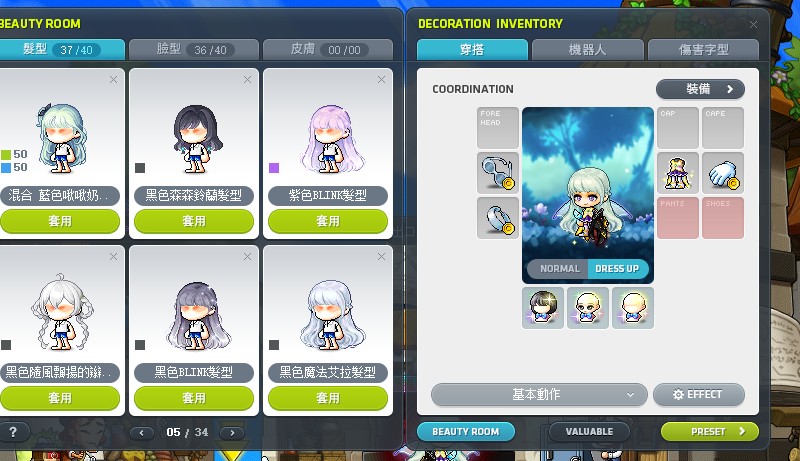Apply the 紫色BLINK髮型 hairstyle with 套用
Image resolution: width=800 pixels, height=461 pixels.
(328, 221)
